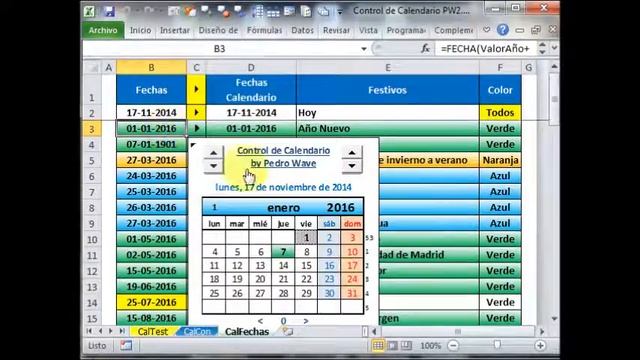Screen dimensions: 640x360
Task: Open the Datos ribbon tab
Action: (302, 30)
